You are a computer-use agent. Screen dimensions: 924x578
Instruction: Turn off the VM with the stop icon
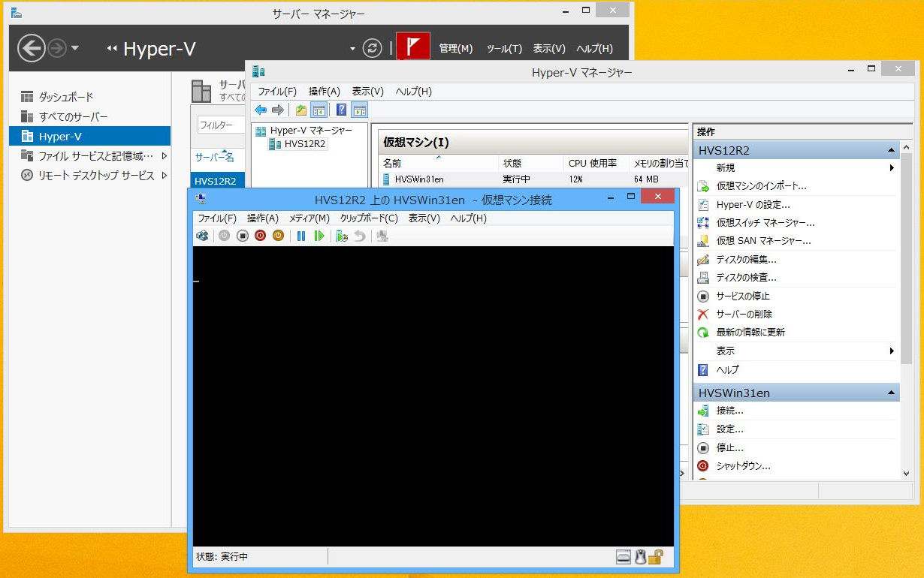click(x=242, y=236)
